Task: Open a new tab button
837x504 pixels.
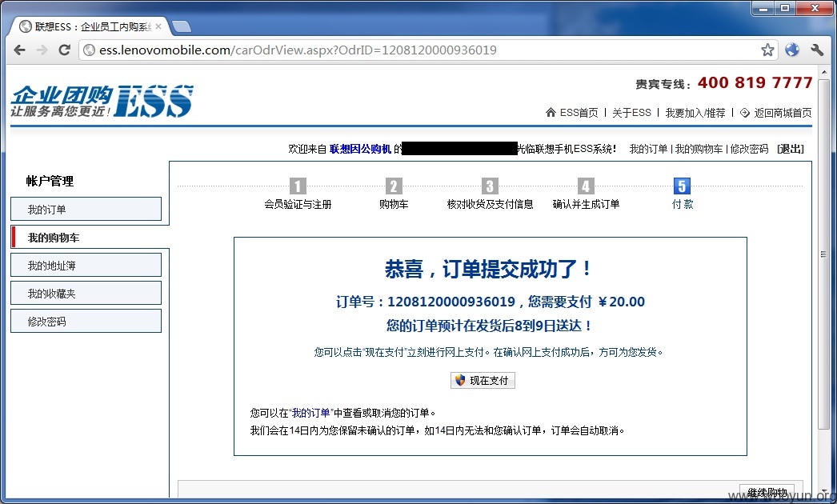Action: coord(182,26)
